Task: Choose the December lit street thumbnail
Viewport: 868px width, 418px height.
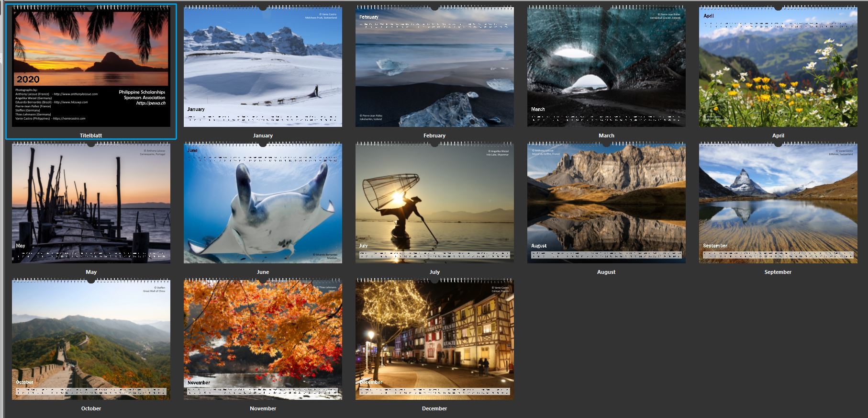Action: (434, 340)
